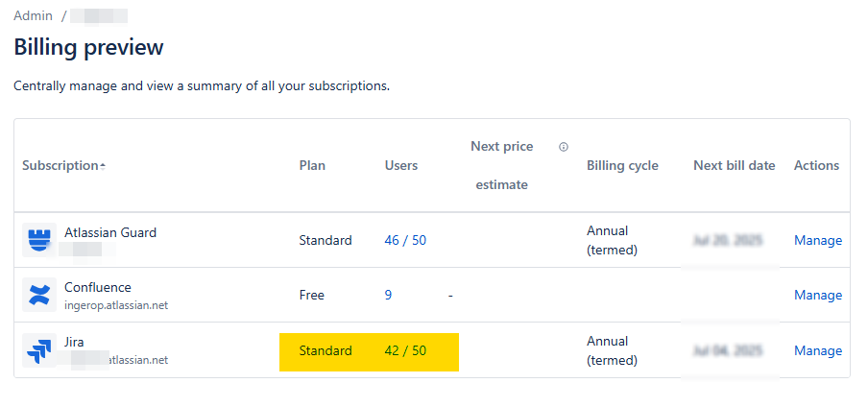Go to Admin in the breadcrumb
This screenshot has width=868, height=407.
coord(33,16)
